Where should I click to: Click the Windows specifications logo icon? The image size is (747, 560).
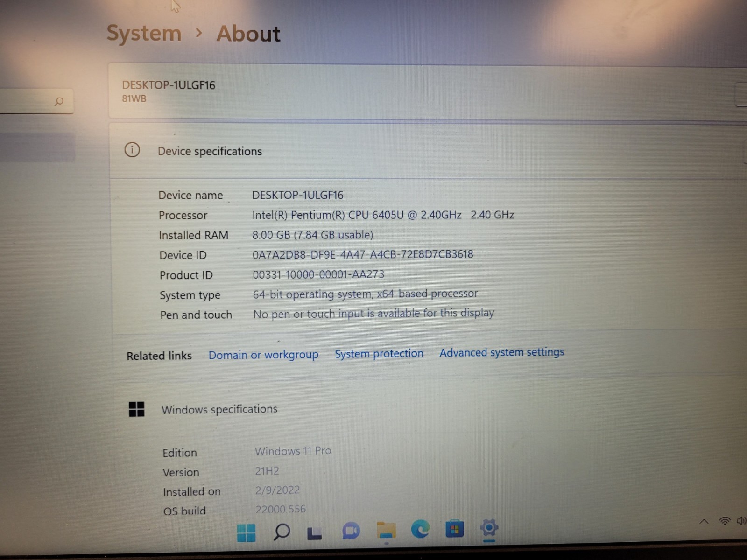pyautogui.click(x=136, y=409)
